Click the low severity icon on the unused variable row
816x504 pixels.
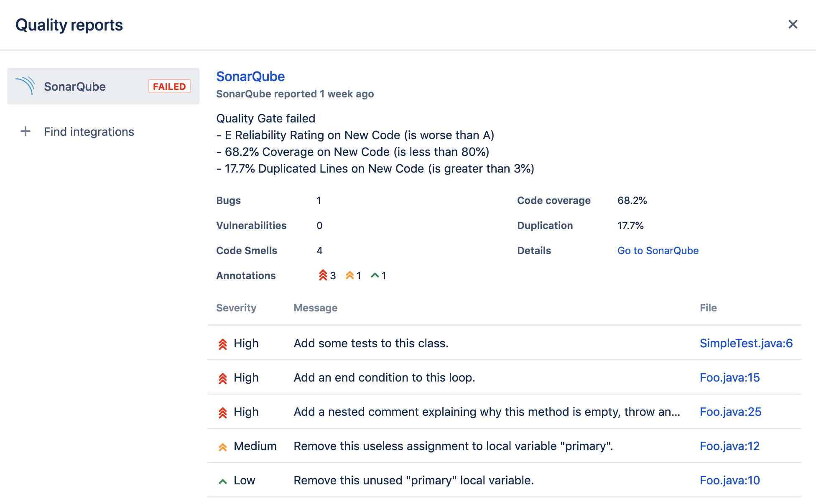(x=222, y=480)
